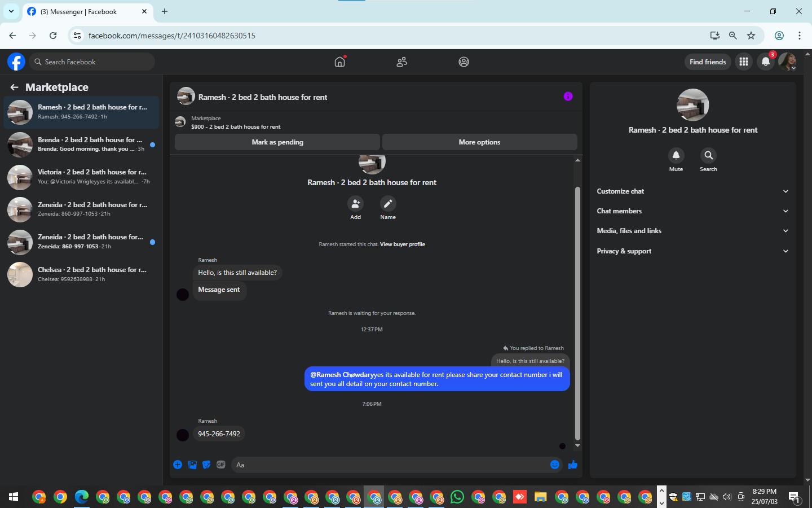Open account profile picture menu
This screenshot has width=812, height=508.
coord(787,62)
